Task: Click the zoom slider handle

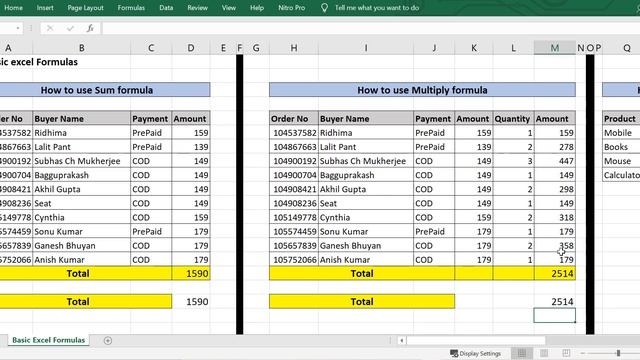Action: [x=618, y=353]
